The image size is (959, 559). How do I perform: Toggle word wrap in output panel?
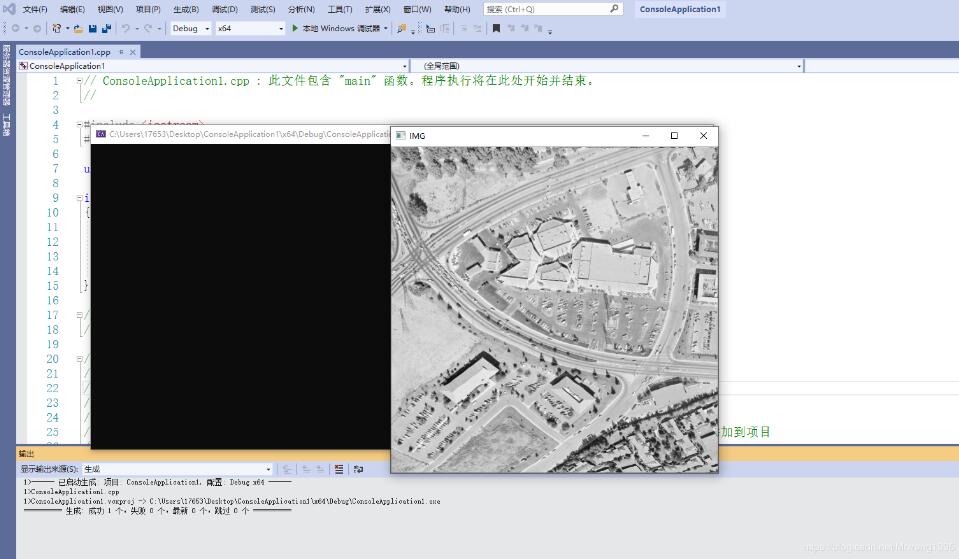tap(358, 469)
